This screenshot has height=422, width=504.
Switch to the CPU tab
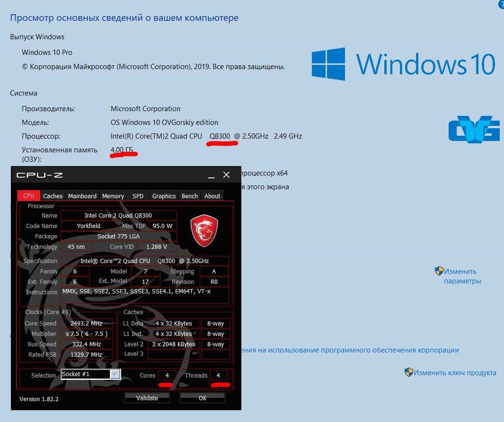(x=28, y=196)
